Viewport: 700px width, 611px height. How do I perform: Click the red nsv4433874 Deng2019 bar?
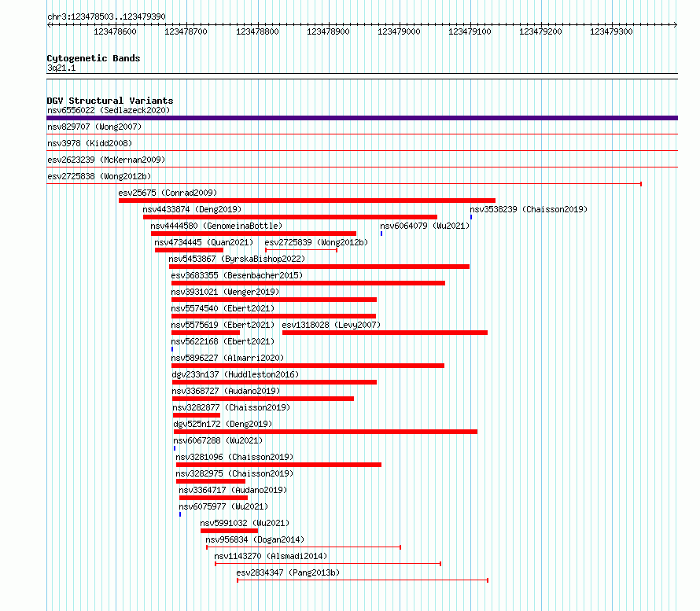pos(290,217)
